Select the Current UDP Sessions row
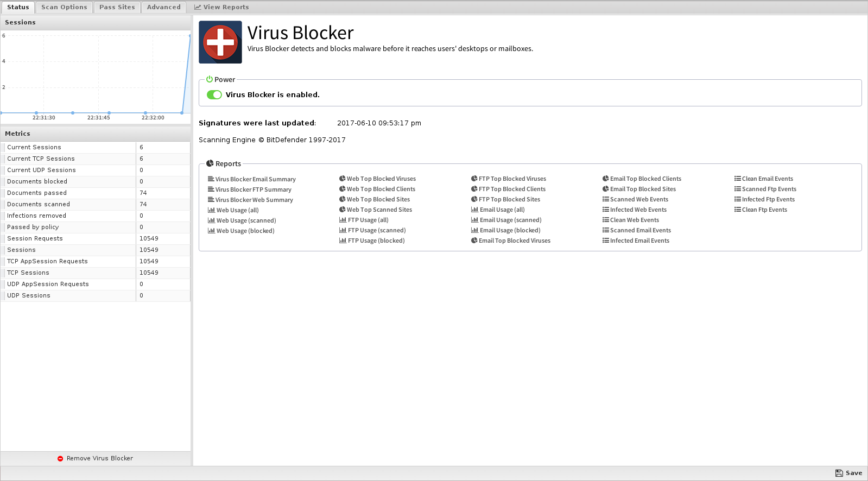The image size is (868, 481). (x=96, y=170)
